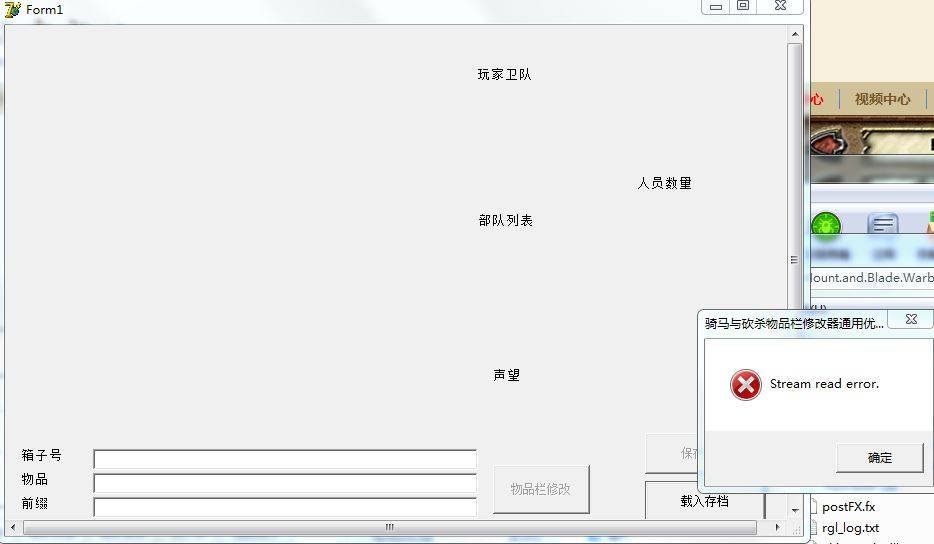
Task: Click the 载入存档 button
Action: 705,501
